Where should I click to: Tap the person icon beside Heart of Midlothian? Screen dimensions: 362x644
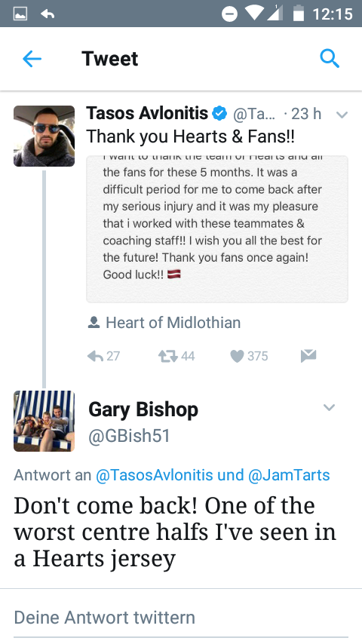point(94,323)
